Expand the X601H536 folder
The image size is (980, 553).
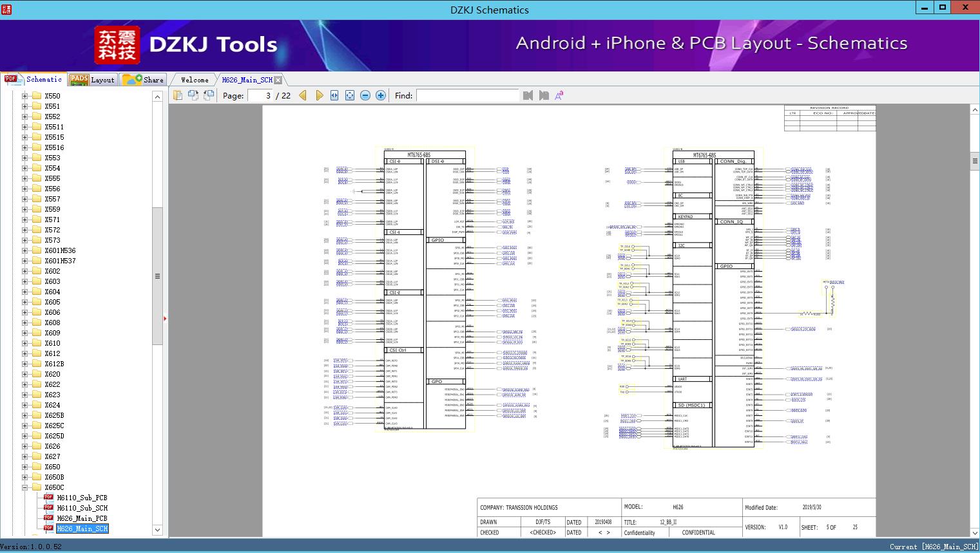pyautogui.click(x=25, y=250)
